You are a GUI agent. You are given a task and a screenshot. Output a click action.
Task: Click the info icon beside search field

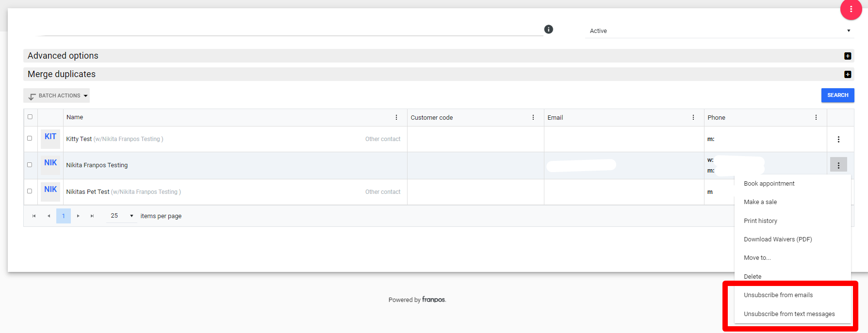point(549,29)
